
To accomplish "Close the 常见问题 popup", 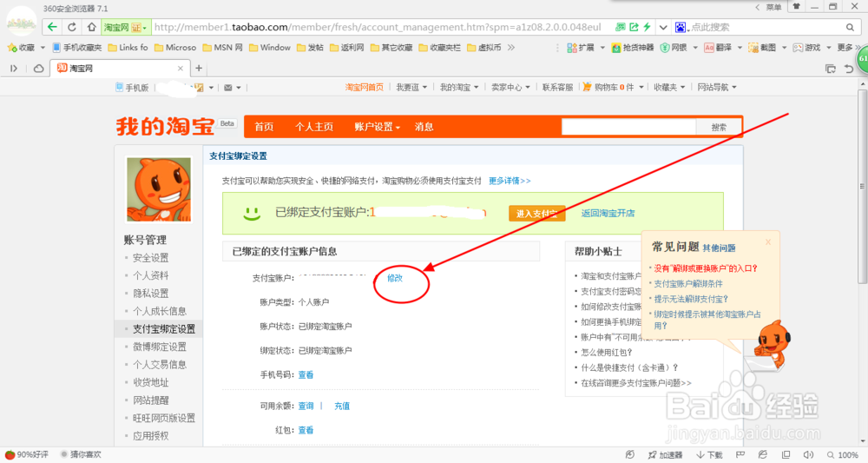I will pos(768,241).
